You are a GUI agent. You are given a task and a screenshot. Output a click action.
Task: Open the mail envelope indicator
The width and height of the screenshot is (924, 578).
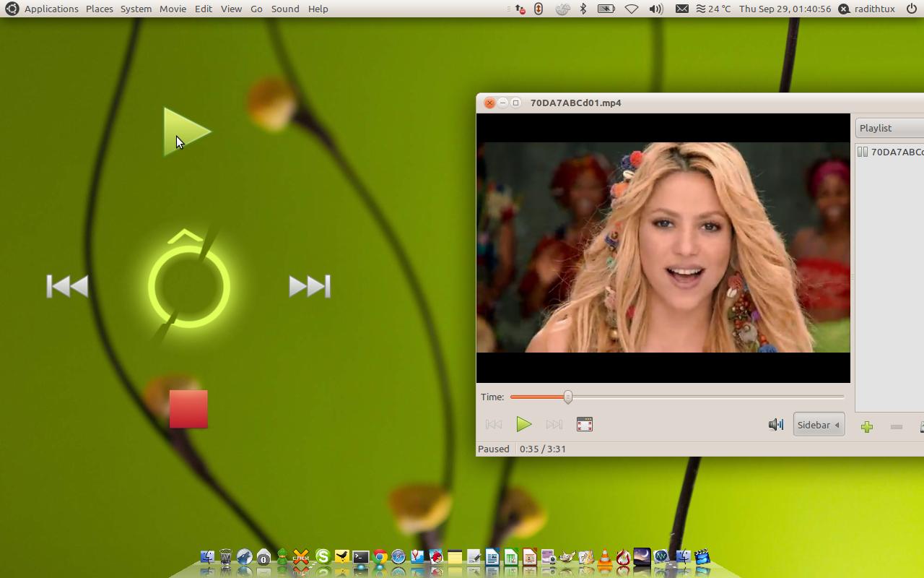681,9
